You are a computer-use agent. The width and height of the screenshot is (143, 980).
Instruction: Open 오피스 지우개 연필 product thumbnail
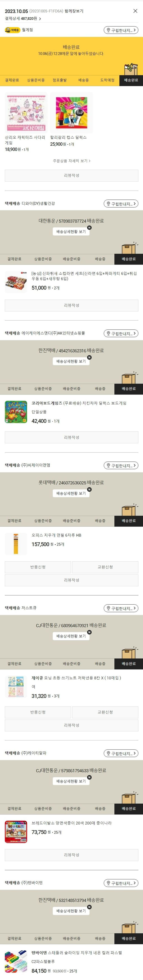(x=16, y=544)
